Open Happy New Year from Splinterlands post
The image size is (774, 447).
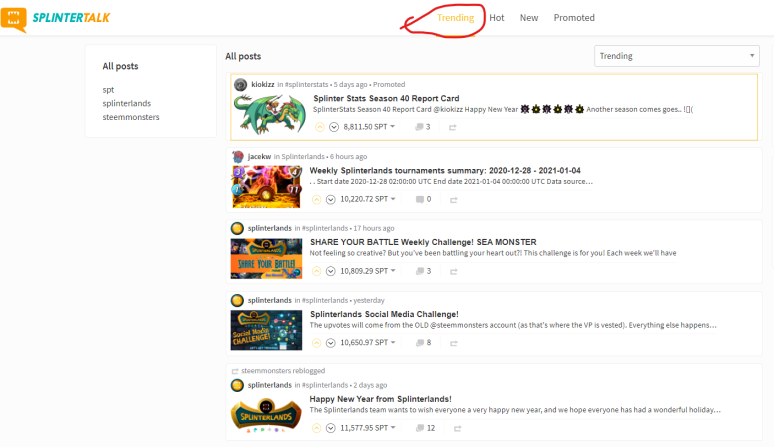(x=381, y=399)
